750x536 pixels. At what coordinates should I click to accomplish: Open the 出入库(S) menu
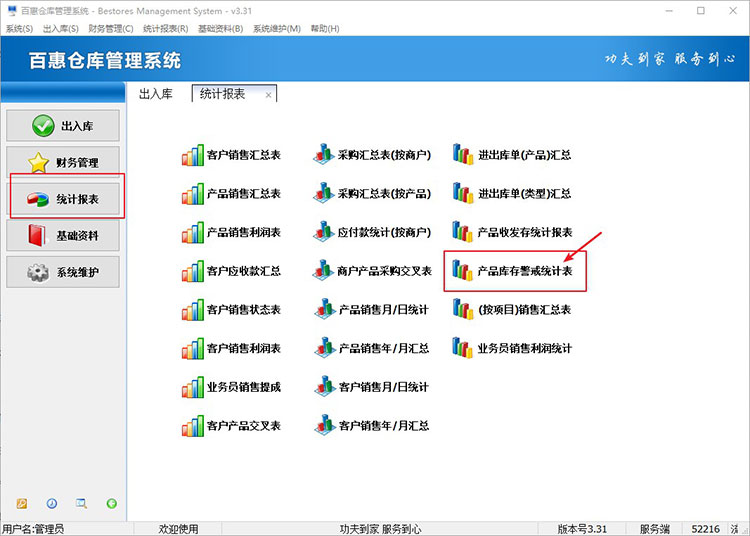[x=61, y=29]
